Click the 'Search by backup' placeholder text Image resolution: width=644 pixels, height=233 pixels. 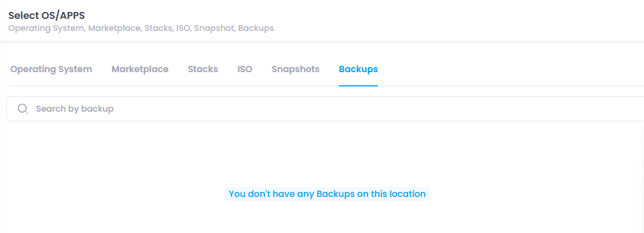[75, 109]
